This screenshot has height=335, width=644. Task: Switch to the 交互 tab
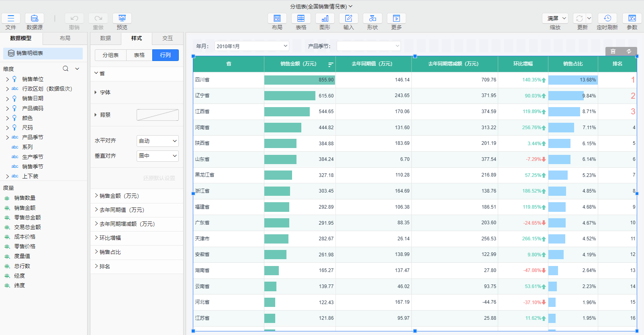[x=168, y=38]
